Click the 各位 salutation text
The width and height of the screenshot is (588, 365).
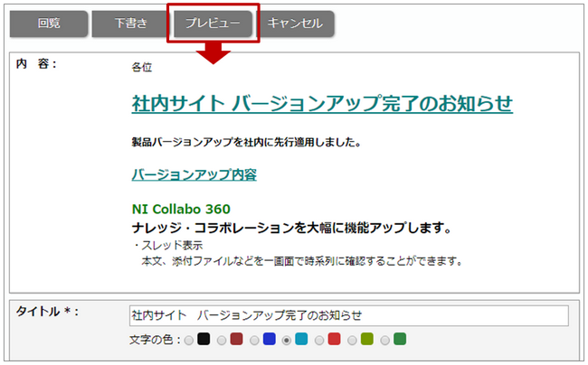(142, 68)
